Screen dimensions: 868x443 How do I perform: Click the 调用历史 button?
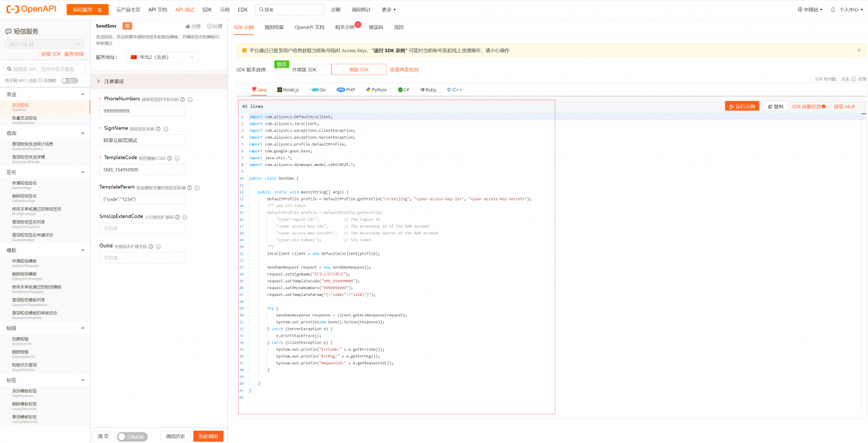[x=176, y=437]
